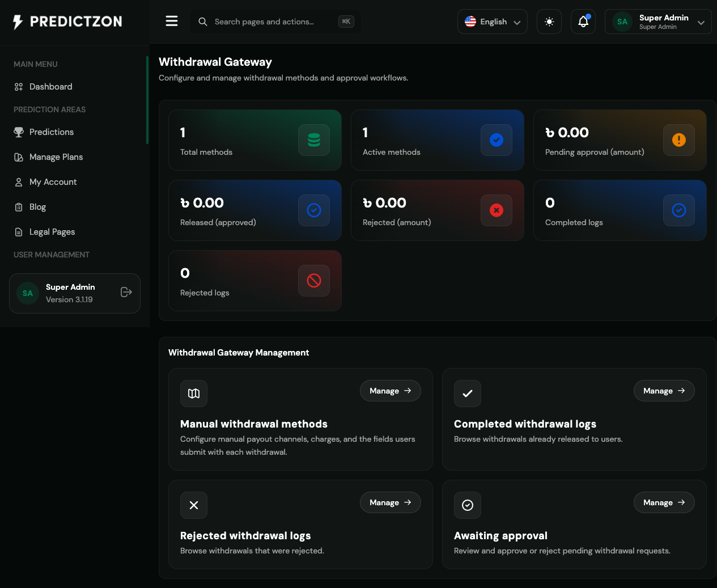Click the "Completed withdrawal logs" card title
717x588 pixels.
pyautogui.click(x=525, y=424)
